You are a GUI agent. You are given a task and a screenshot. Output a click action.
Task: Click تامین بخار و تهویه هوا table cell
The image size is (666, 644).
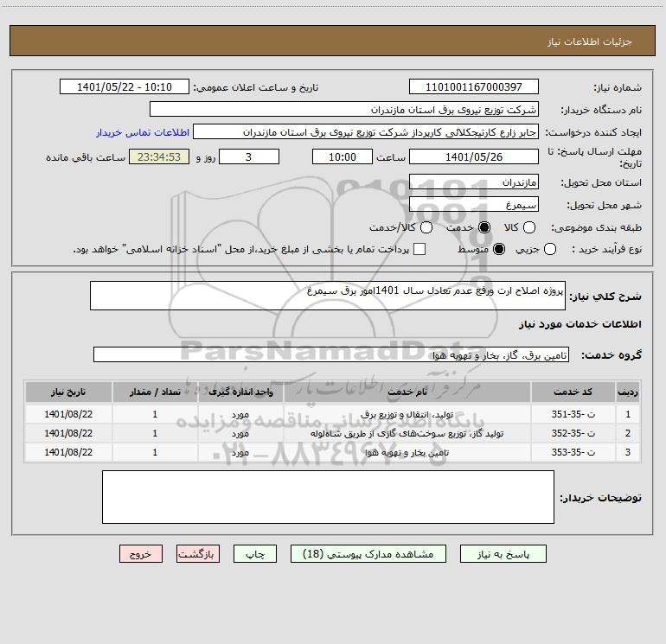407,453
